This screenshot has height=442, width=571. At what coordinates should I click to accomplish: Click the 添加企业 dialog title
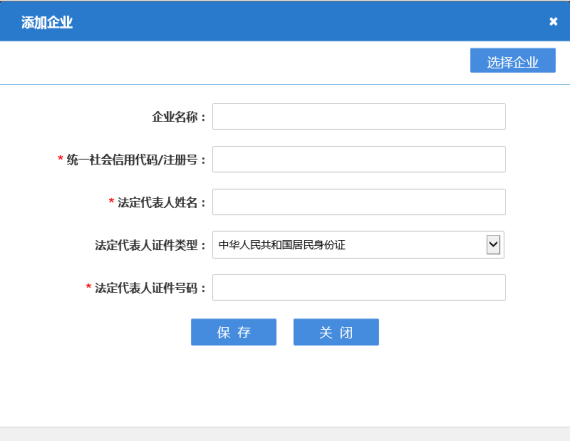point(47,22)
